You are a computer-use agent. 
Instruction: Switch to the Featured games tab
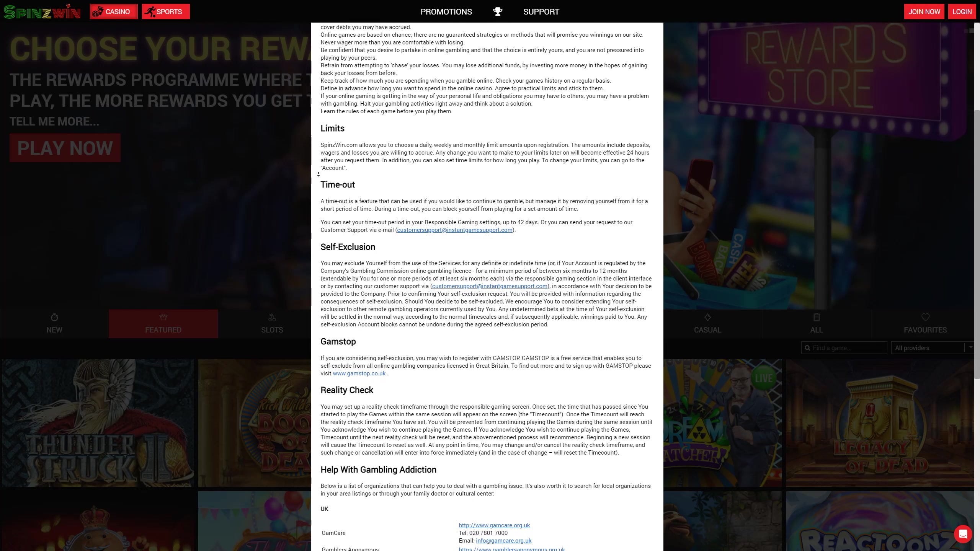pos(163,324)
